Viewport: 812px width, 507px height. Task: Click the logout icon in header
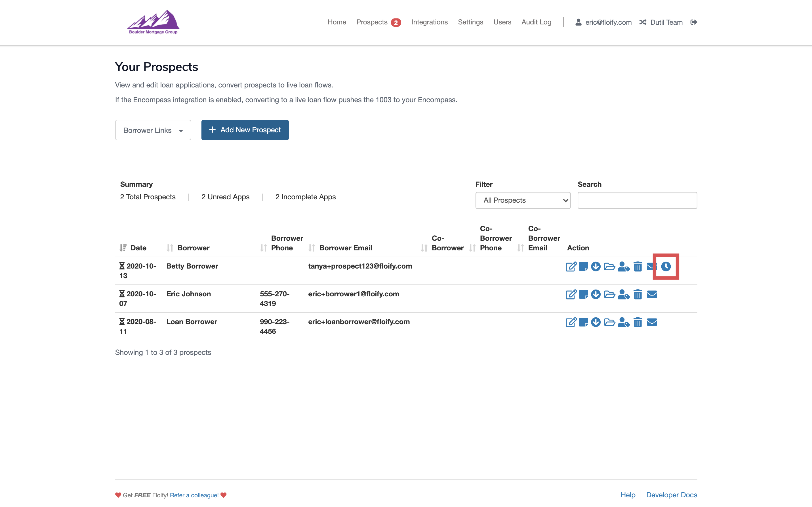pos(694,22)
